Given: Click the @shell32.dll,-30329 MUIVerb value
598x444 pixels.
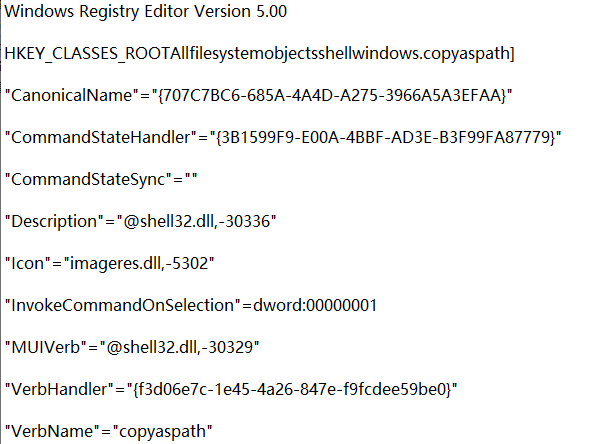Looking at the screenshot, I should [x=180, y=347].
